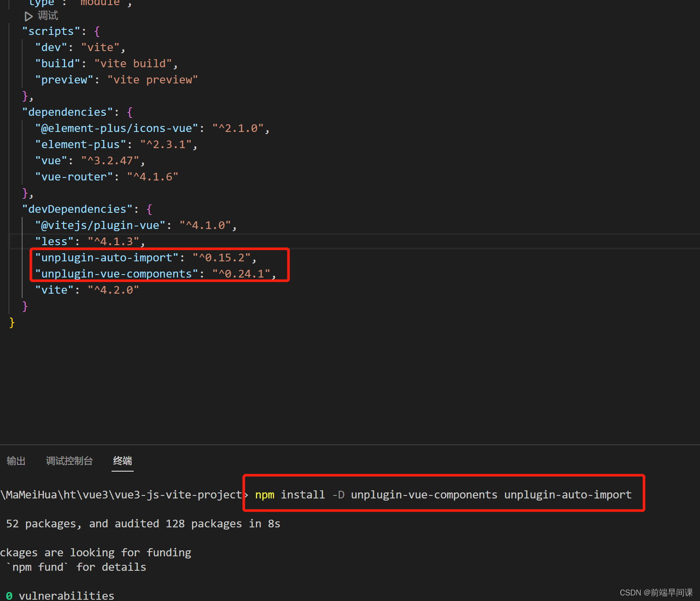Click the "devDependencies" key
This screenshot has height=601, width=700.
pyautogui.click(x=77, y=209)
